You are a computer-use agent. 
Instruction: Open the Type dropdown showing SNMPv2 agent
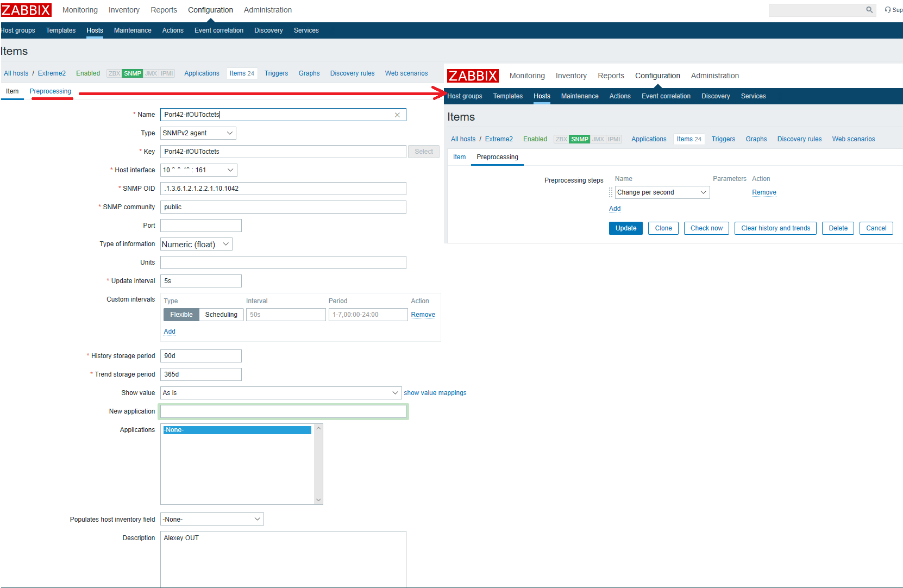(198, 133)
